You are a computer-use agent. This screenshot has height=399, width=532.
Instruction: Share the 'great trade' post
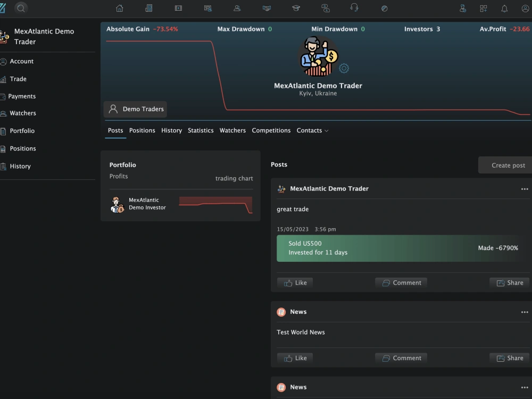click(510, 283)
